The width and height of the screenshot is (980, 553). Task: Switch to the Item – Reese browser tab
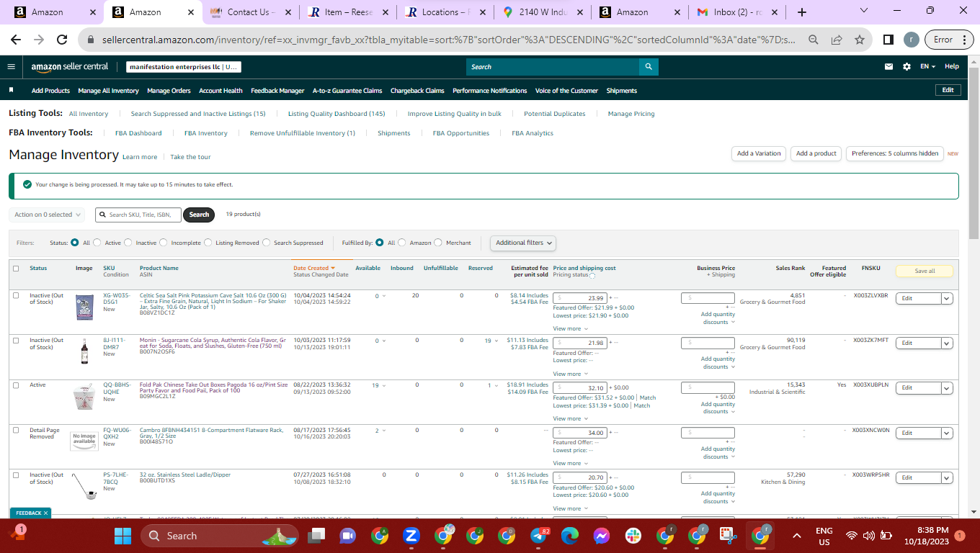348,12
